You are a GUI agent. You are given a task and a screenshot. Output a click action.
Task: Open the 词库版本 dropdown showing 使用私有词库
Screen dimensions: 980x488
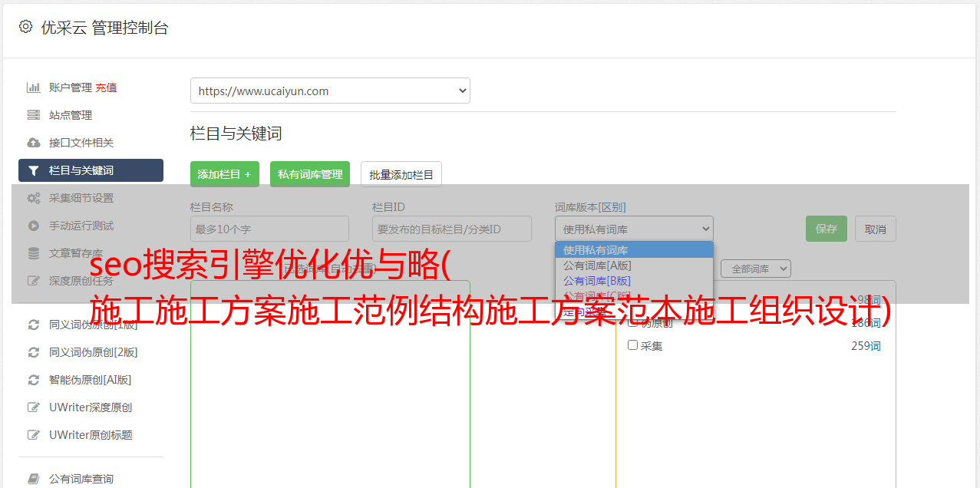pyautogui.click(x=634, y=229)
